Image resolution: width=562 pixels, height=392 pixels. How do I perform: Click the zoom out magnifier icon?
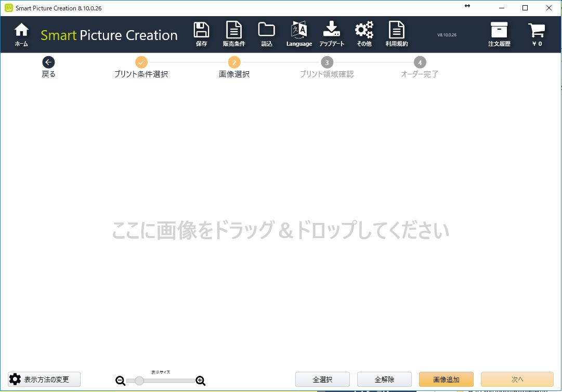pyautogui.click(x=121, y=381)
